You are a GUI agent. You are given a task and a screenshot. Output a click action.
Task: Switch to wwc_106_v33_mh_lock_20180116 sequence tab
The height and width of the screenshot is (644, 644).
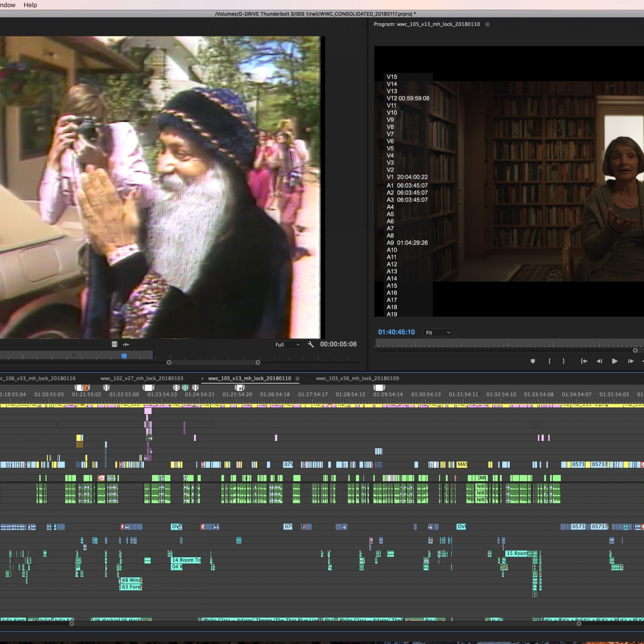[38, 378]
